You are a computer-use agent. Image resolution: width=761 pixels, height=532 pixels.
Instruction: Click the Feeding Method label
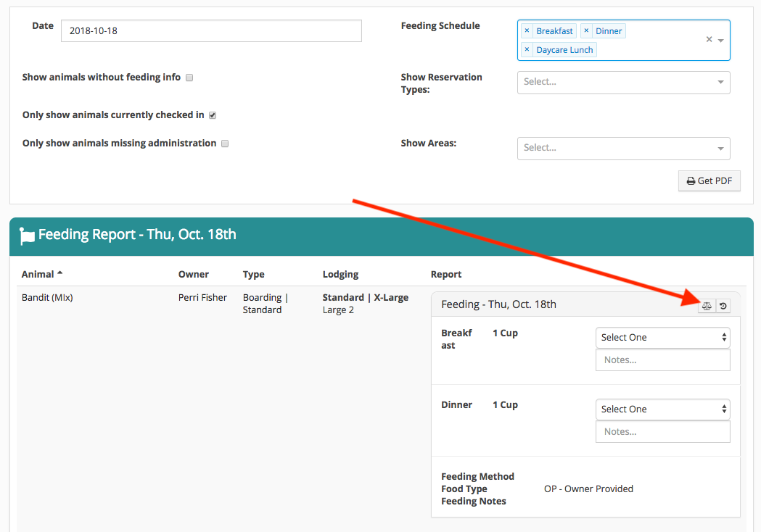coord(477,476)
